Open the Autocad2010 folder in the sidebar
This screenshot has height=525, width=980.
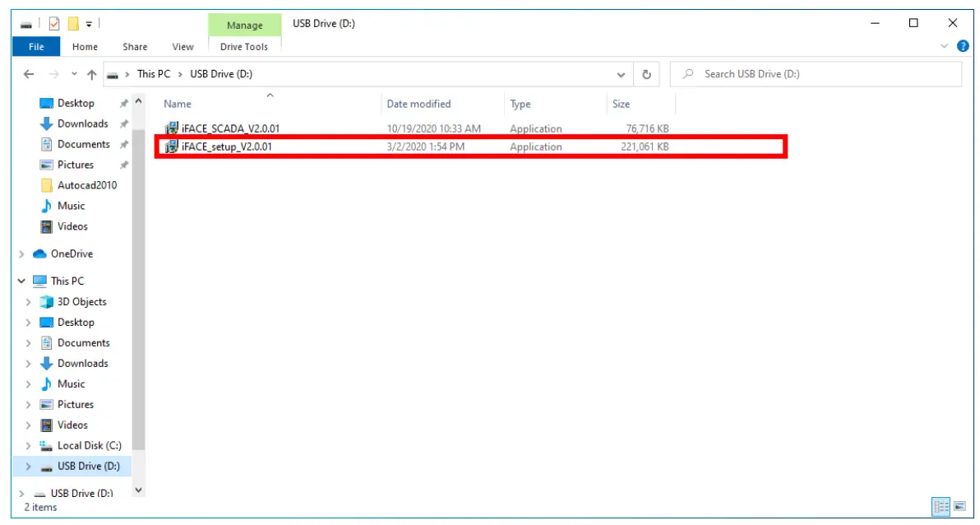click(x=87, y=185)
